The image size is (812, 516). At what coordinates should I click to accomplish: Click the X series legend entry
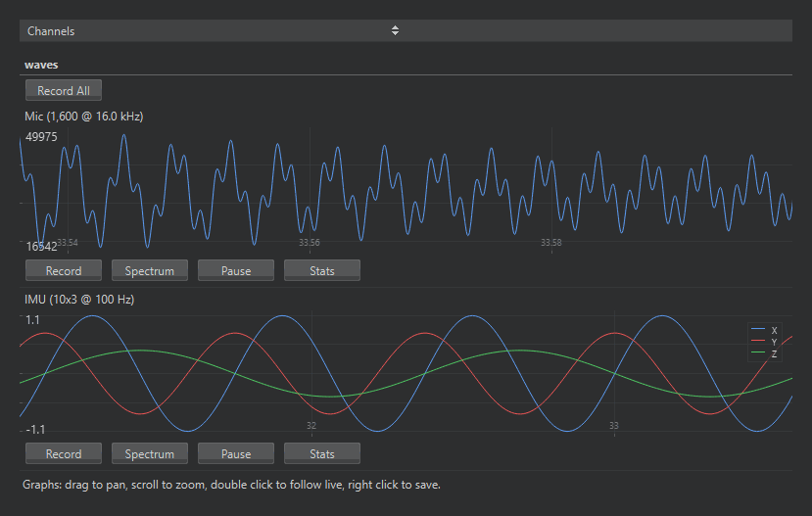pyautogui.click(x=764, y=330)
